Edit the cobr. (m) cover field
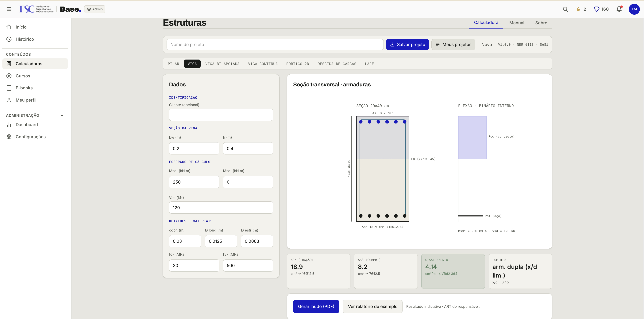Image resolution: width=644 pixels, height=319 pixels. coord(185,241)
